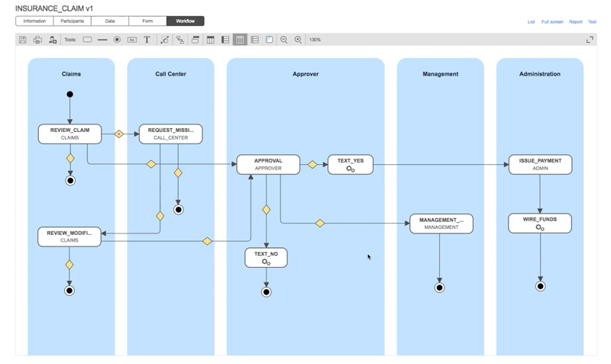Select the ISSUE_PAYMENT activity node

coord(540,164)
